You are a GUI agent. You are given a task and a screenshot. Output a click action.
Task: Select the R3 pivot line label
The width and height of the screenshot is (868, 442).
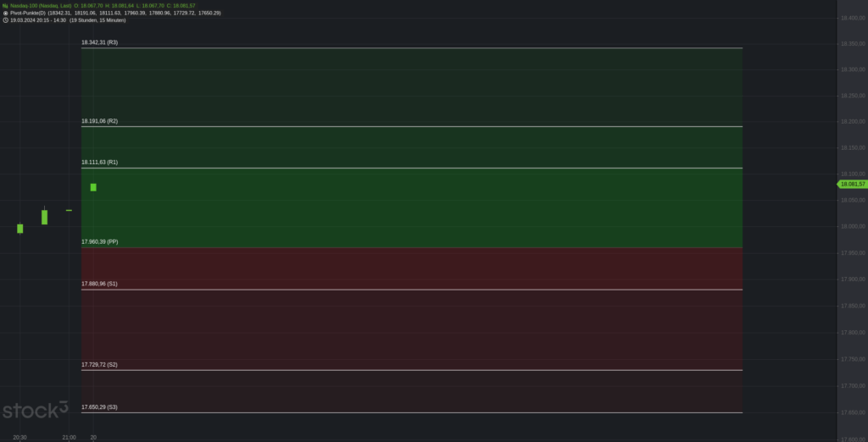[99, 42]
